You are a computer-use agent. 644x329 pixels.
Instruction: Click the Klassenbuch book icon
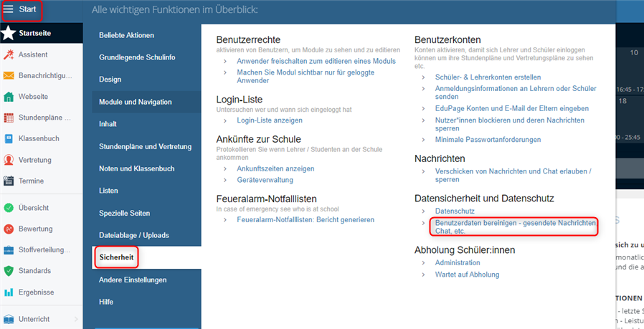[9, 139]
